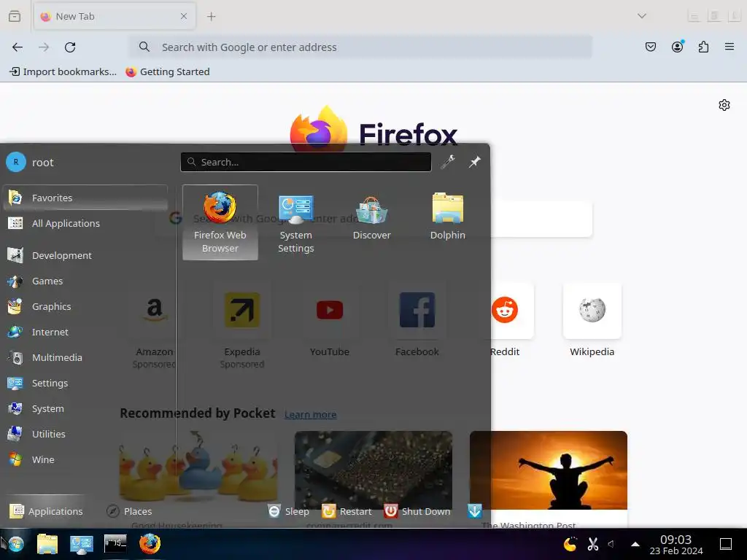This screenshot has width=747, height=560.
Task: Click the Sleep button
Action: pos(289,511)
